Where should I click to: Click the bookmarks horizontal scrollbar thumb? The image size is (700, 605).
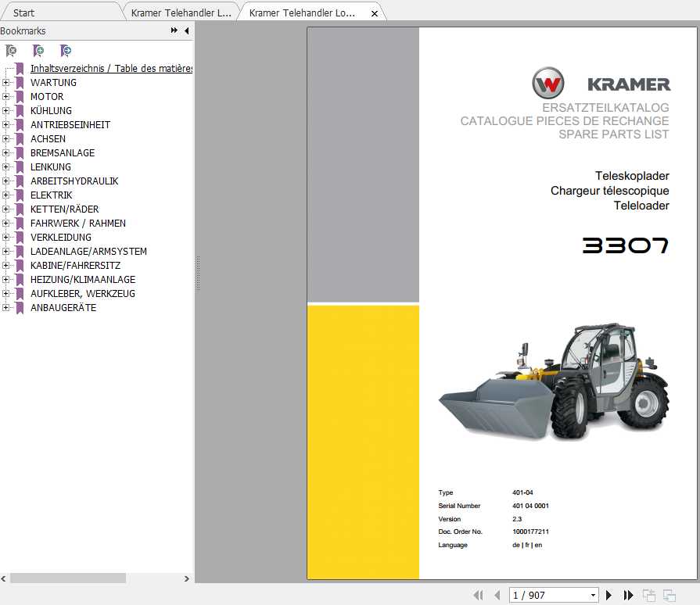[68, 578]
